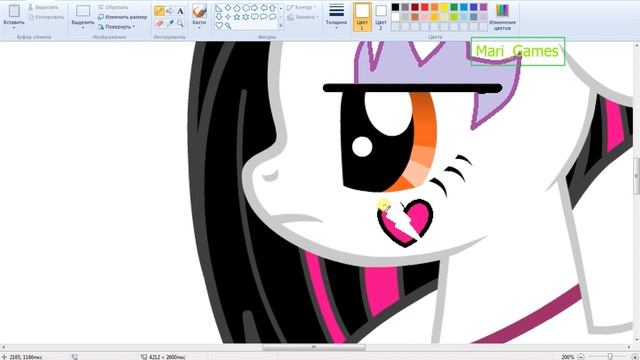
Task: Click the Выделить selection rectangle icon
Action: click(83, 11)
